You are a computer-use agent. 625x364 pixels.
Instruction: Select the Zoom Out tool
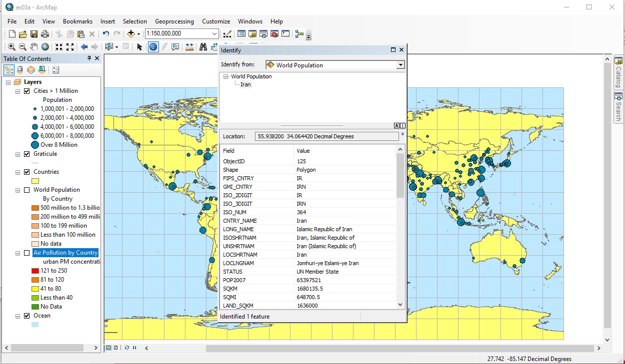point(23,47)
